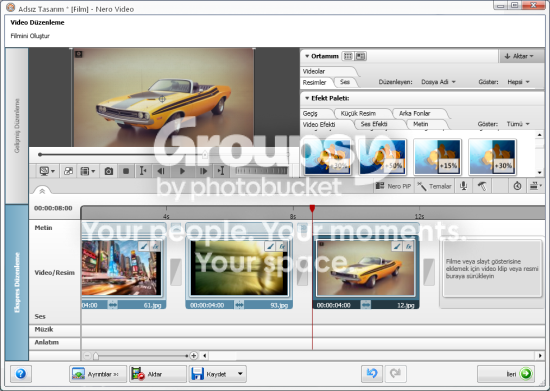Switch to the Resimler tab
The width and height of the screenshot is (550, 391).
pos(314,82)
